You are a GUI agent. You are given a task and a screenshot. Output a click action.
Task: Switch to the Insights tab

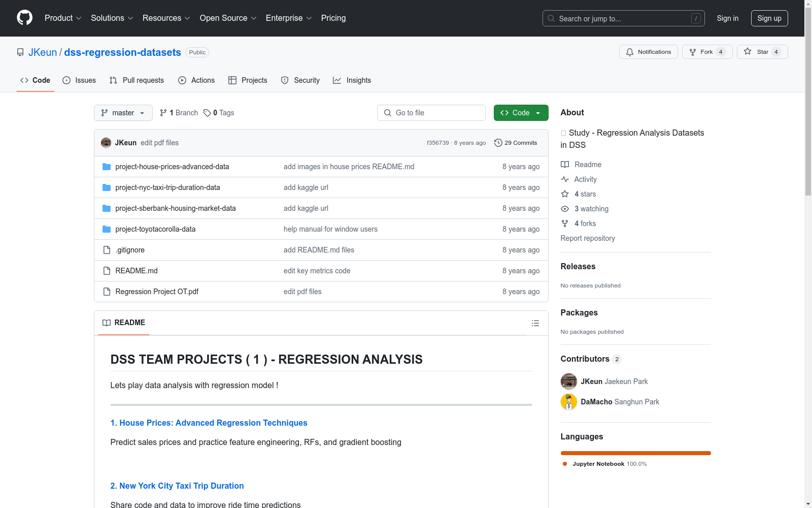pyautogui.click(x=352, y=80)
